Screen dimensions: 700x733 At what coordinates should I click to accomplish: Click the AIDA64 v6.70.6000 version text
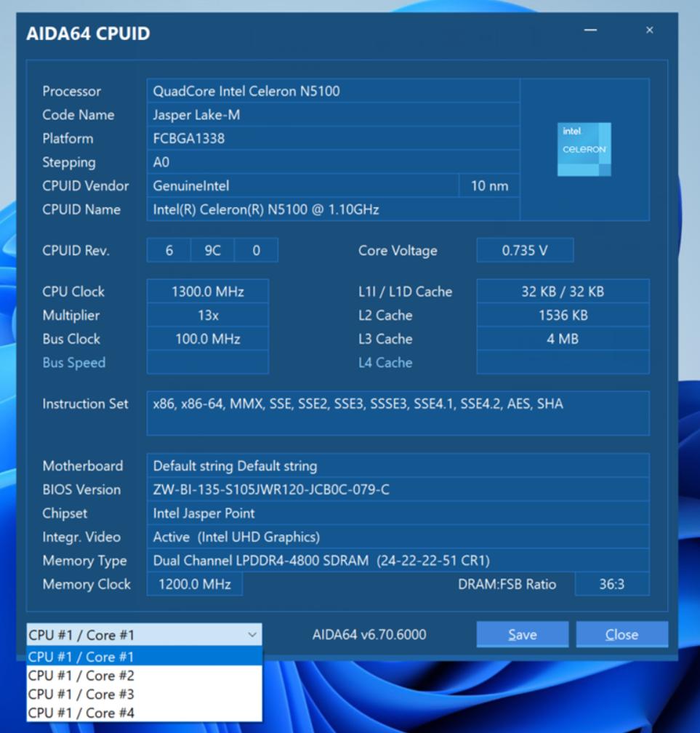tap(369, 634)
